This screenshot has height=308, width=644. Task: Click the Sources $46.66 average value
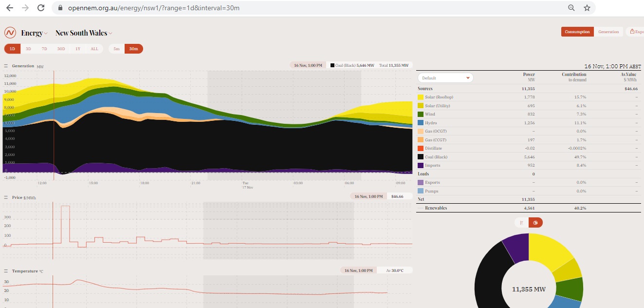[x=631, y=89]
